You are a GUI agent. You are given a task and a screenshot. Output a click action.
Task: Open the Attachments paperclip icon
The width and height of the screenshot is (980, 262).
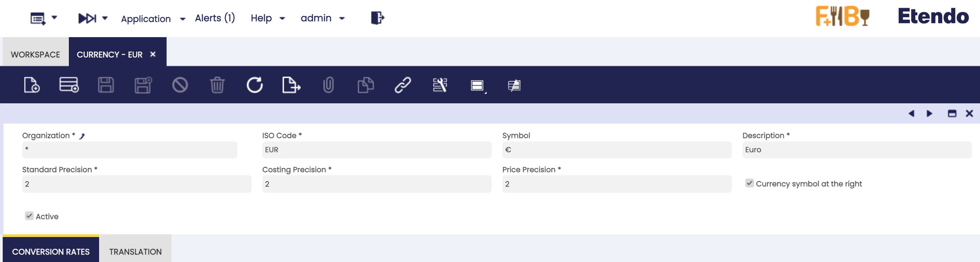(x=328, y=85)
